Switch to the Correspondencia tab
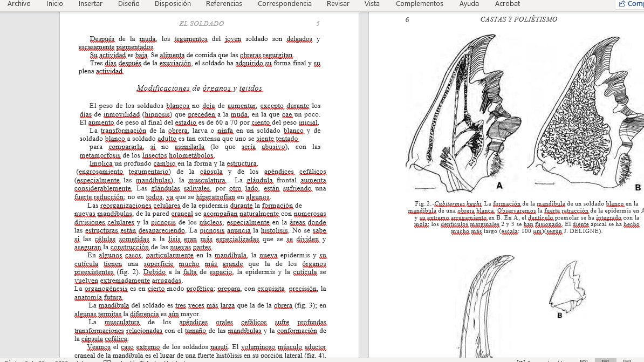This screenshot has width=644, height=362. pos(284,4)
